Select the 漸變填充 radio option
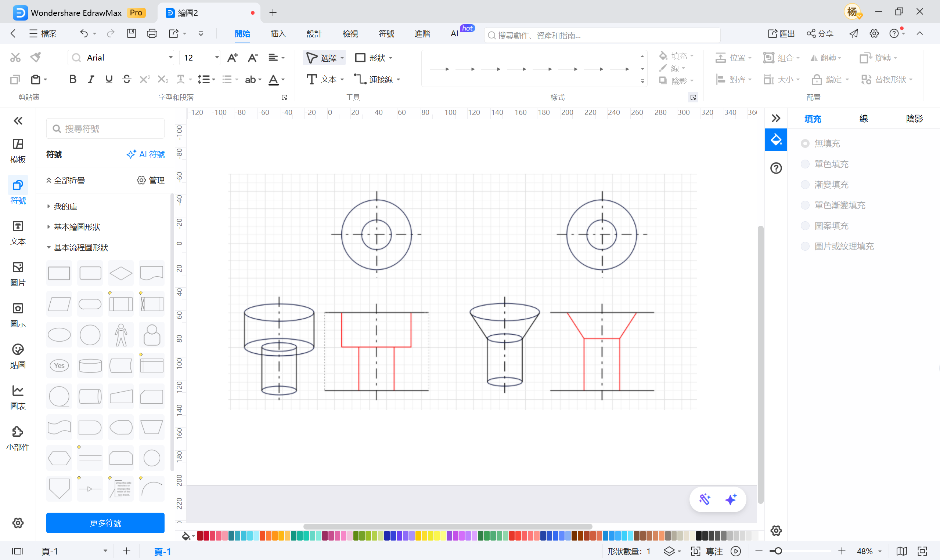This screenshot has width=940, height=560. pos(805,185)
